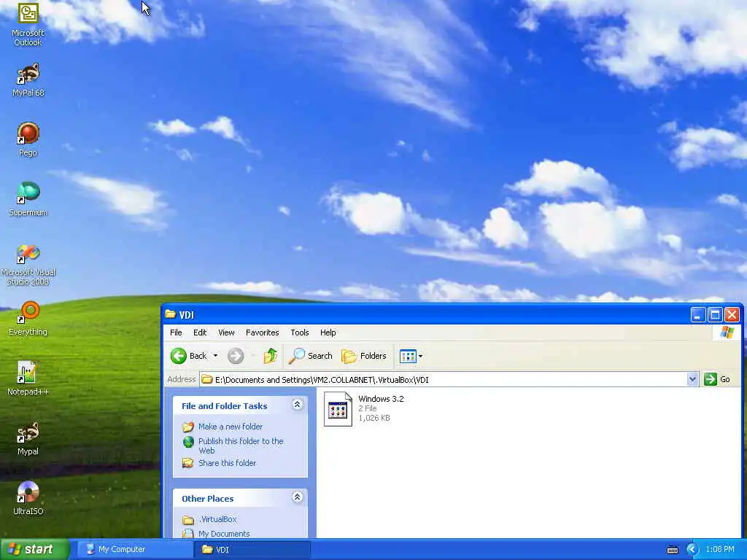Select the Supermium desktop shortcut
Screen dimensions: 747x560
pos(28,199)
